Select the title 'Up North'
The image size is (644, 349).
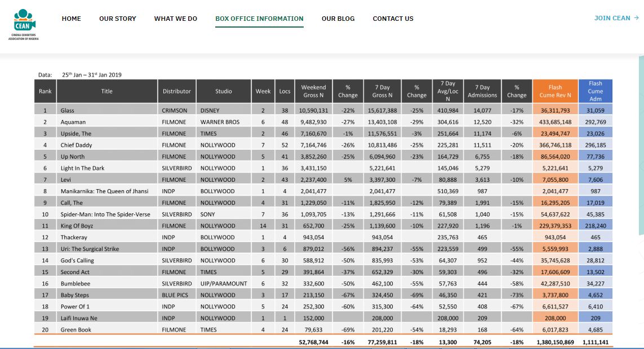(x=73, y=156)
